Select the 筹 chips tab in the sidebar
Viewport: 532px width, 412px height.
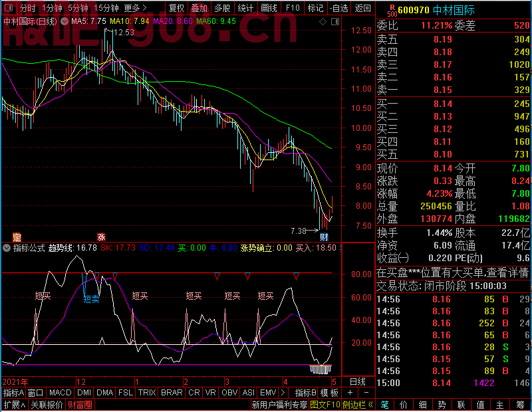520,405
